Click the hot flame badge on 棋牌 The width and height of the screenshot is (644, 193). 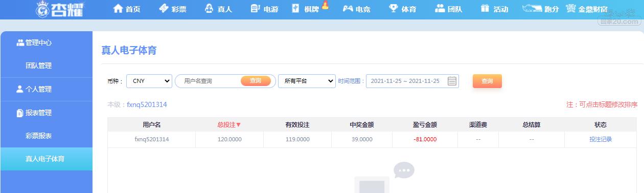[x=325, y=6]
